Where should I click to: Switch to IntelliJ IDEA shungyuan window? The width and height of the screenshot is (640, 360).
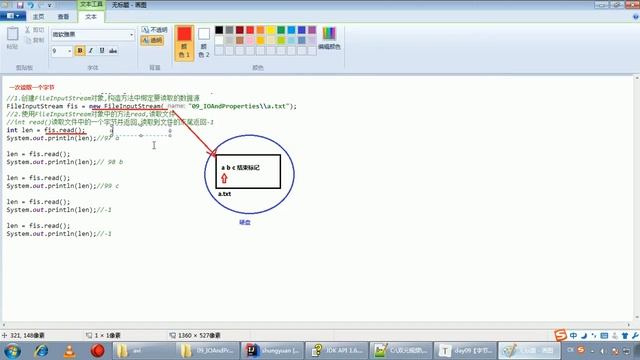tap(272, 351)
